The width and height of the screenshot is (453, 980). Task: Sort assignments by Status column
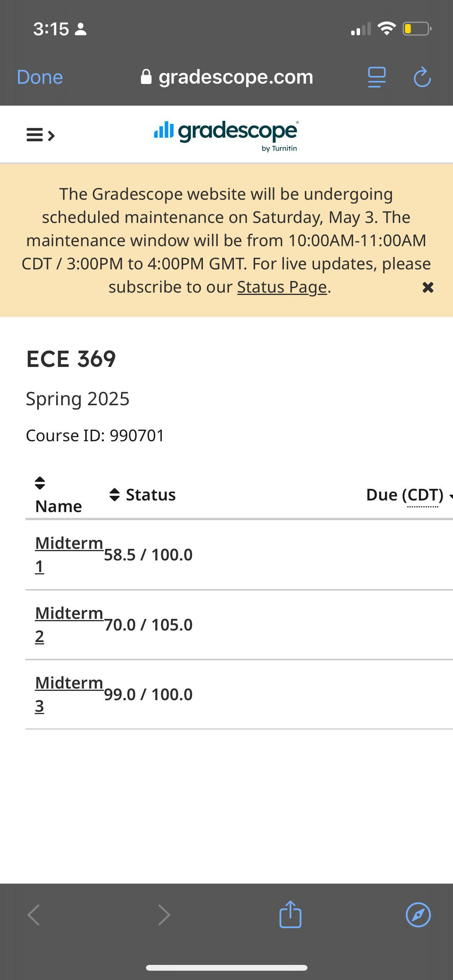142,495
